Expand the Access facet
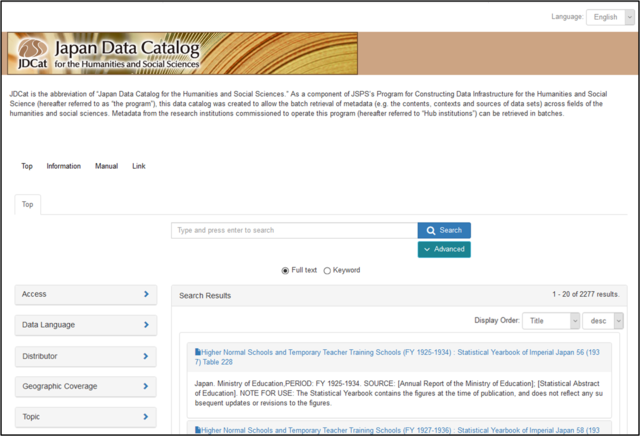This screenshot has height=436, width=640. click(86, 294)
